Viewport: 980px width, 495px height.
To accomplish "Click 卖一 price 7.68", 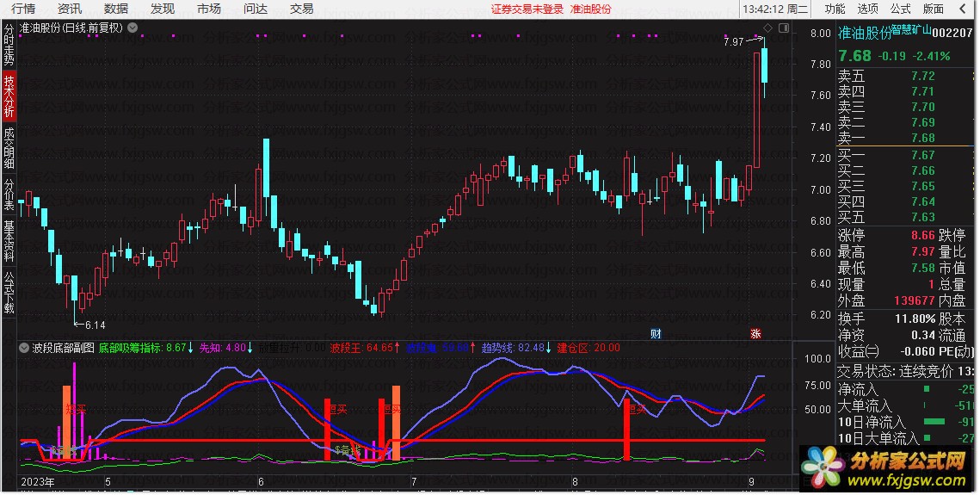I will 922,138.
